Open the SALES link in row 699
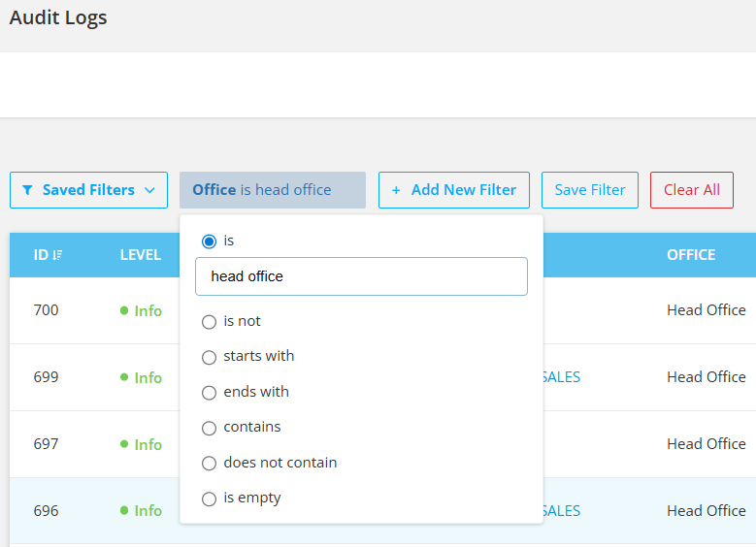The image size is (756, 547). [562, 377]
